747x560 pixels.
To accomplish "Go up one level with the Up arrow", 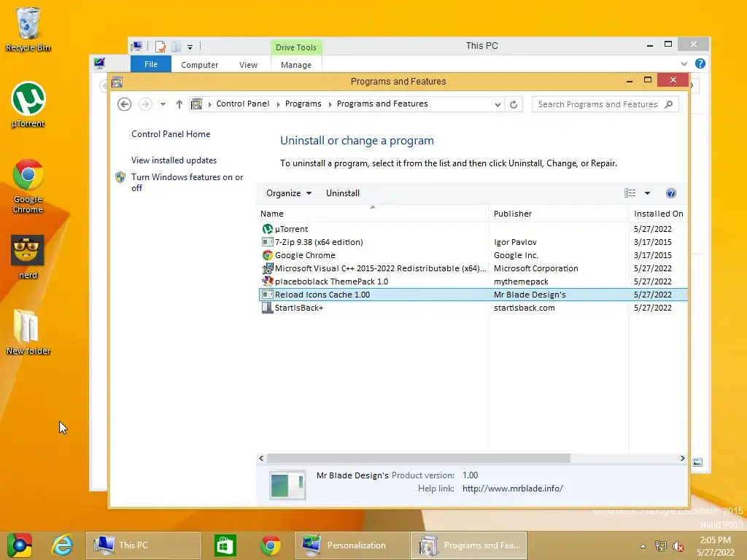I will coord(179,104).
